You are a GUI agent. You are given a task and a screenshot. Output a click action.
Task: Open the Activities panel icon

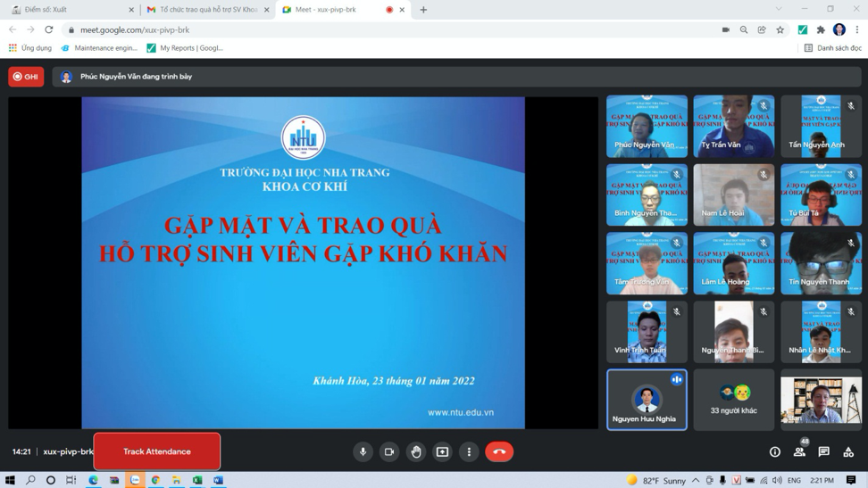click(848, 452)
